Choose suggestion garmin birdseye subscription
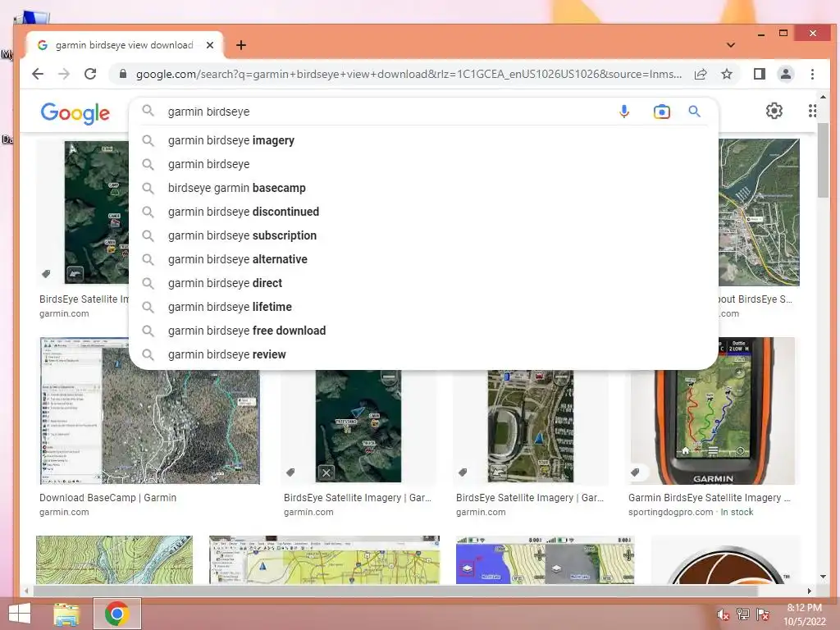 pyautogui.click(x=423, y=235)
